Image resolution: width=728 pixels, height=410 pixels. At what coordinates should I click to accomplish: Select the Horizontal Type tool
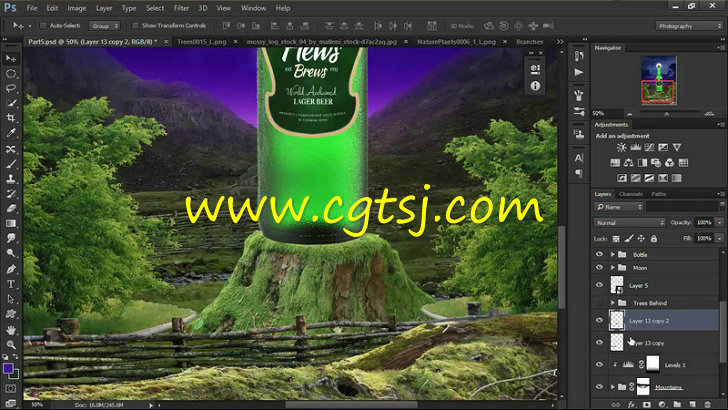(11, 284)
